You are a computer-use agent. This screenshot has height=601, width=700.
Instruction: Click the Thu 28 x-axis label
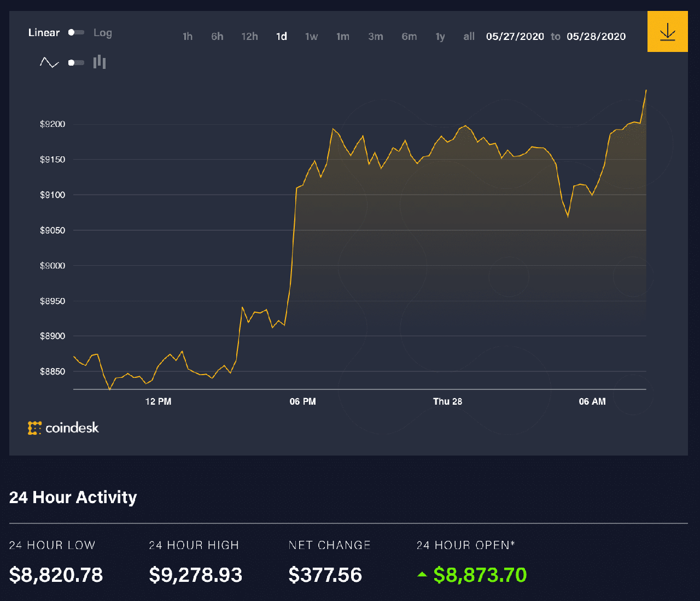(x=447, y=401)
